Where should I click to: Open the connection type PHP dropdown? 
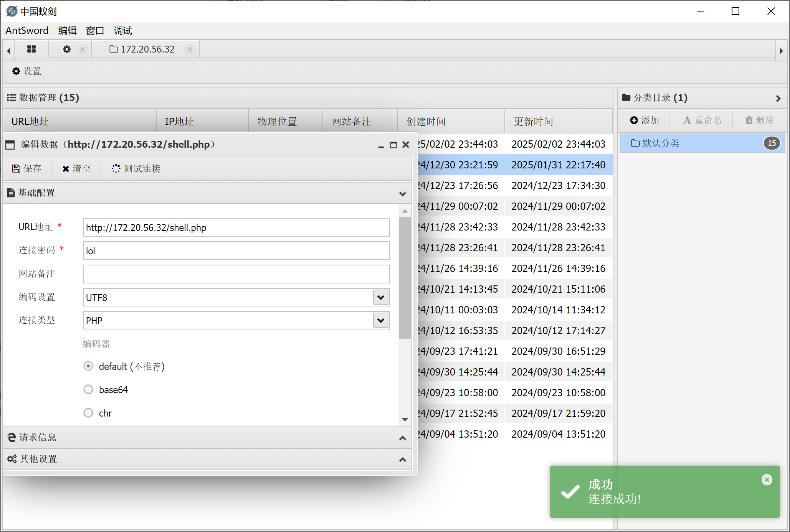[380, 320]
